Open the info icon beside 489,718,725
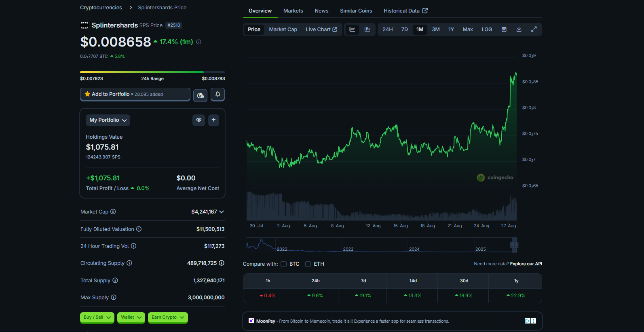Viewport: 644px width, 332px height. pyautogui.click(x=222, y=263)
